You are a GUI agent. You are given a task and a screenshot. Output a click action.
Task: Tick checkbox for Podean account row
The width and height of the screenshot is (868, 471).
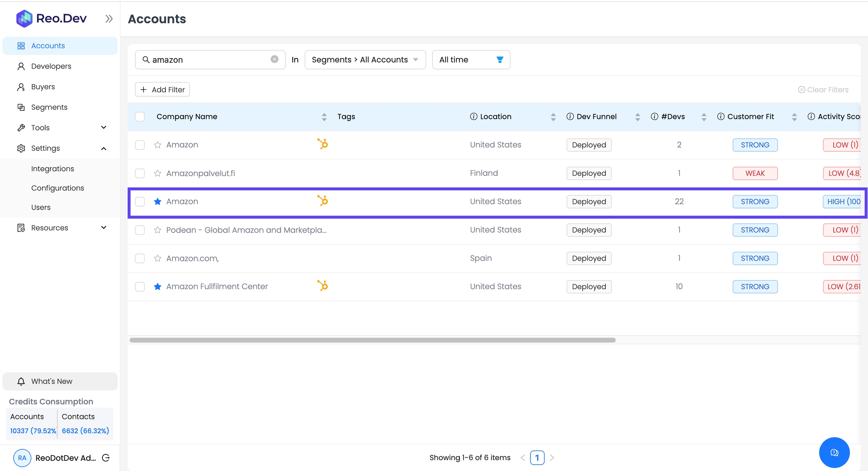click(140, 230)
